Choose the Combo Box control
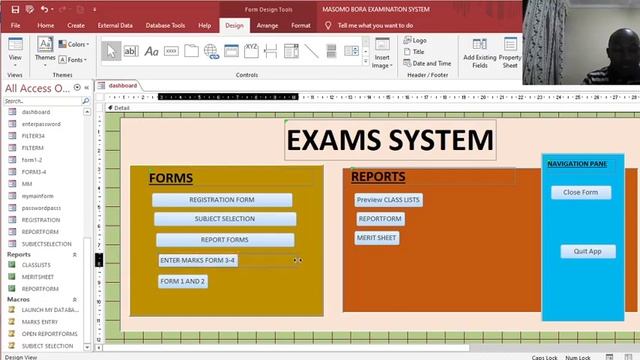This screenshot has height=360, width=640. 291,51
